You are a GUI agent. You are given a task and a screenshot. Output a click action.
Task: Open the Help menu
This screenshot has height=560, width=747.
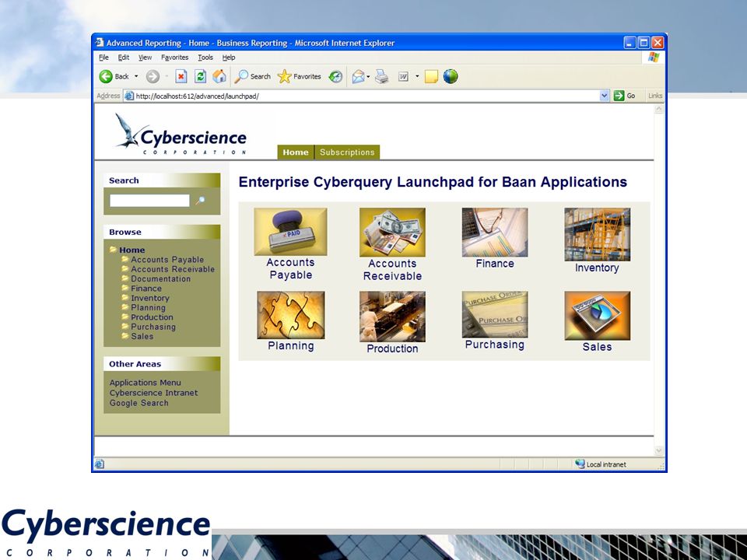[229, 57]
